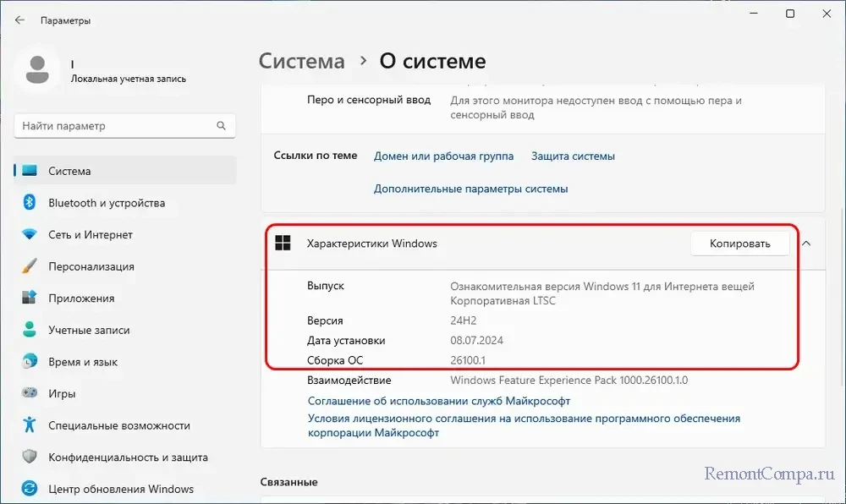Click the Приложения apps icon
Screen dimensions: 846x504
pos(29,299)
